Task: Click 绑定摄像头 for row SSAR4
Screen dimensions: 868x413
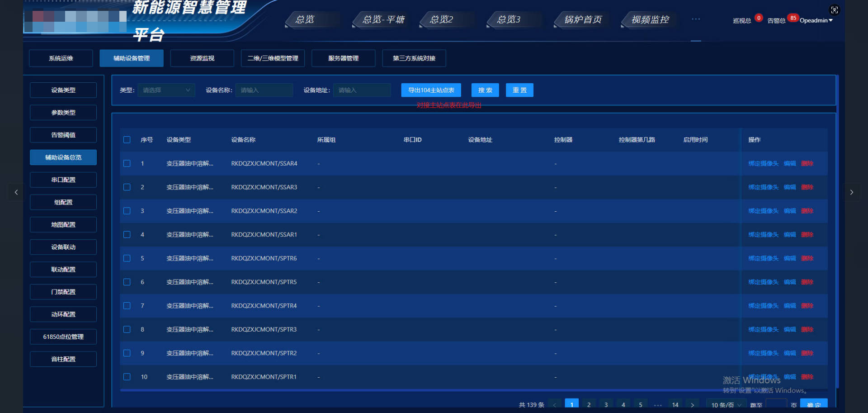Action: (763, 163)
